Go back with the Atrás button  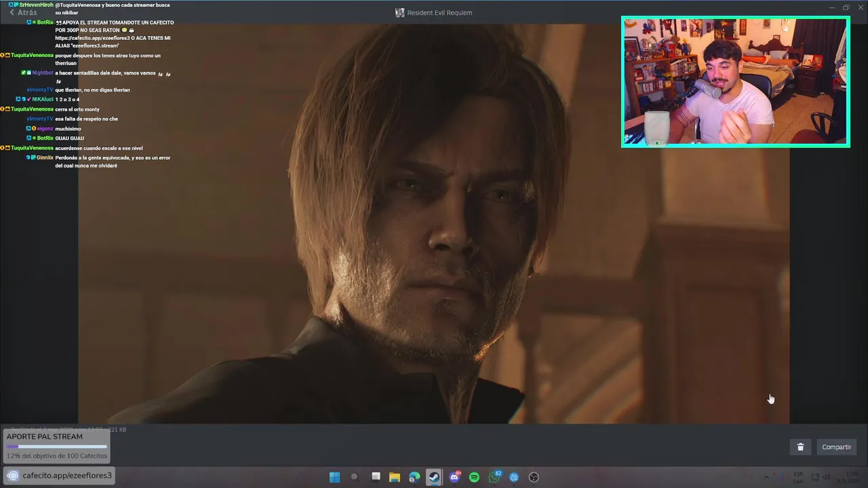[x=22, y=12]
